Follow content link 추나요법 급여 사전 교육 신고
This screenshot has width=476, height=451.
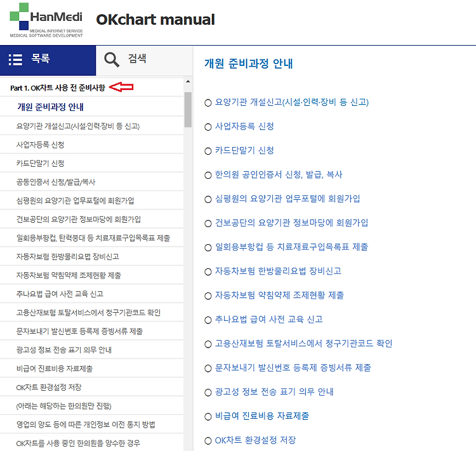pos(268,319)
